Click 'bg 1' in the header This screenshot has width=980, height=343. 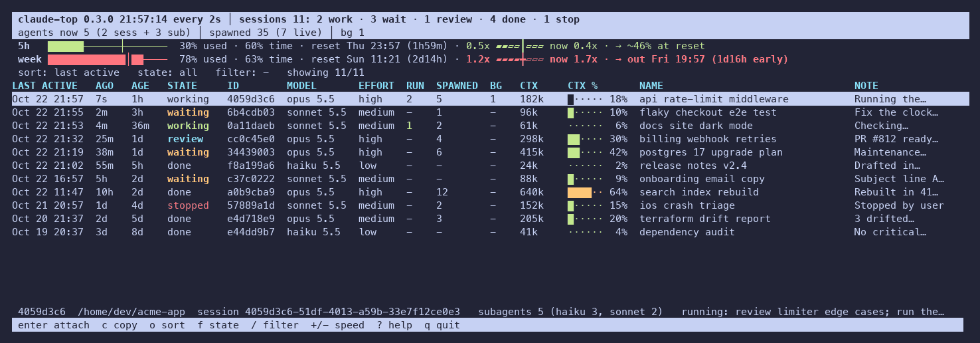point(353,33)
